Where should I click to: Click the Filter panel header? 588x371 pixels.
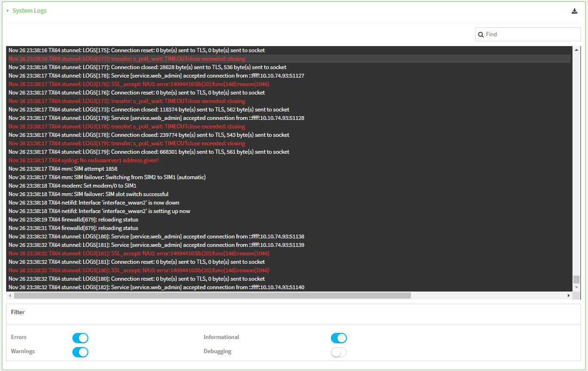click(18, 312)
